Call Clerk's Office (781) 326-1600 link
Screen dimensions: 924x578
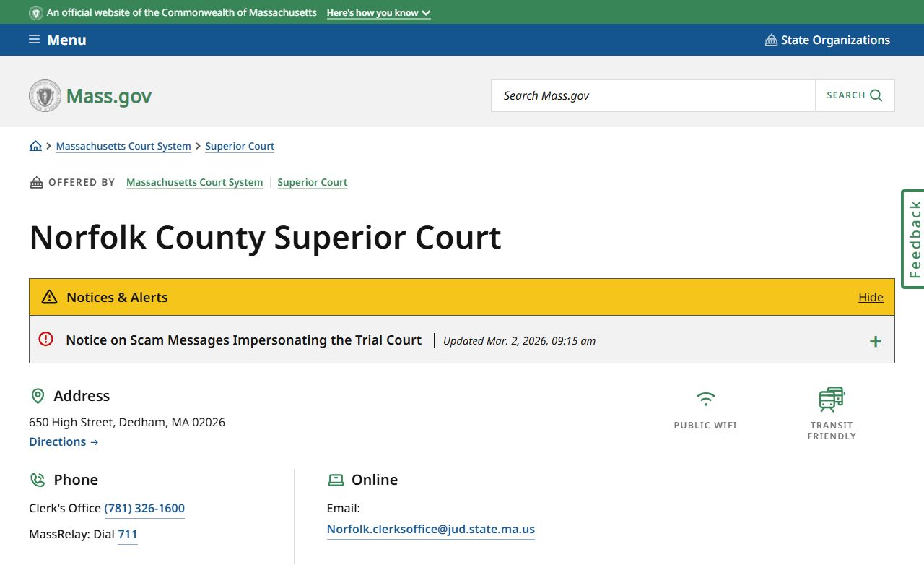point(144,508)
